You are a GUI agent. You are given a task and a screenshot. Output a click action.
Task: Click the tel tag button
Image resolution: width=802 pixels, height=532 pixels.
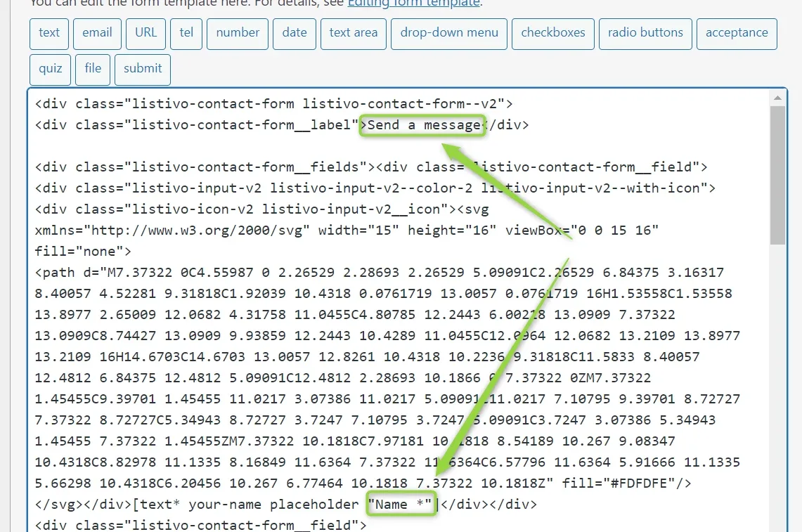pyautogui.click(x=186, y=34)
